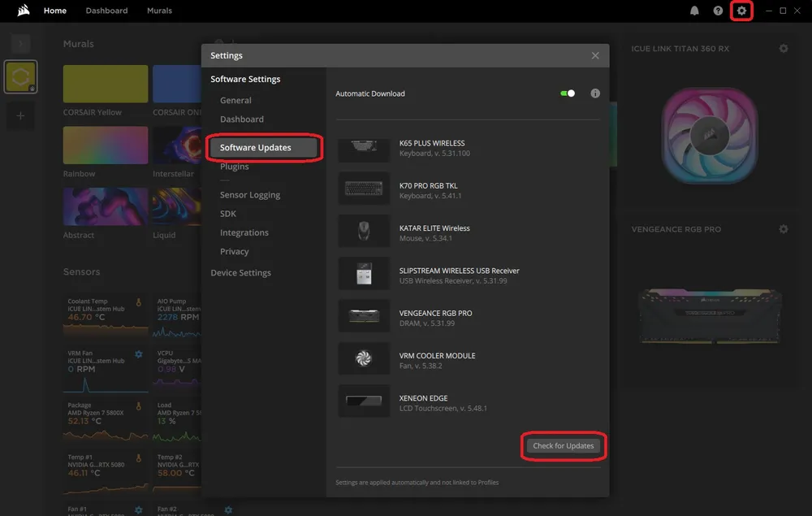Open Sensor Logging settings
This screenshot has height=516, width=812.
pos(250,195)
